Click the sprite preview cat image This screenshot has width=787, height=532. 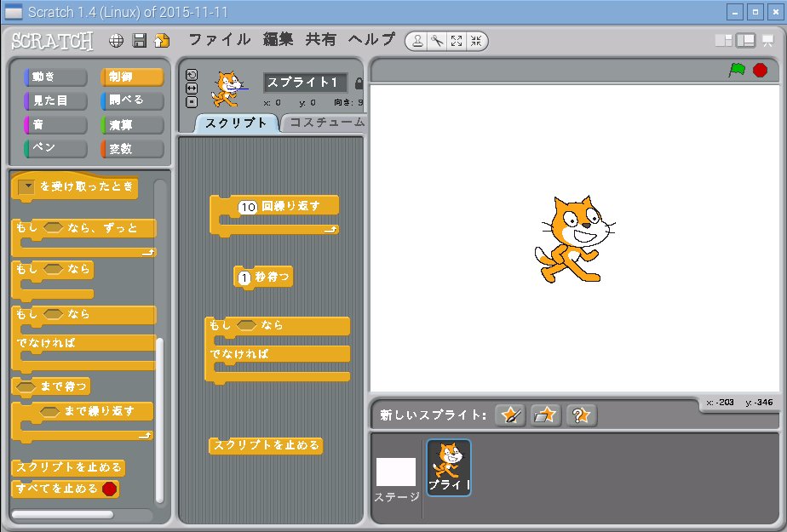(227, 89)
